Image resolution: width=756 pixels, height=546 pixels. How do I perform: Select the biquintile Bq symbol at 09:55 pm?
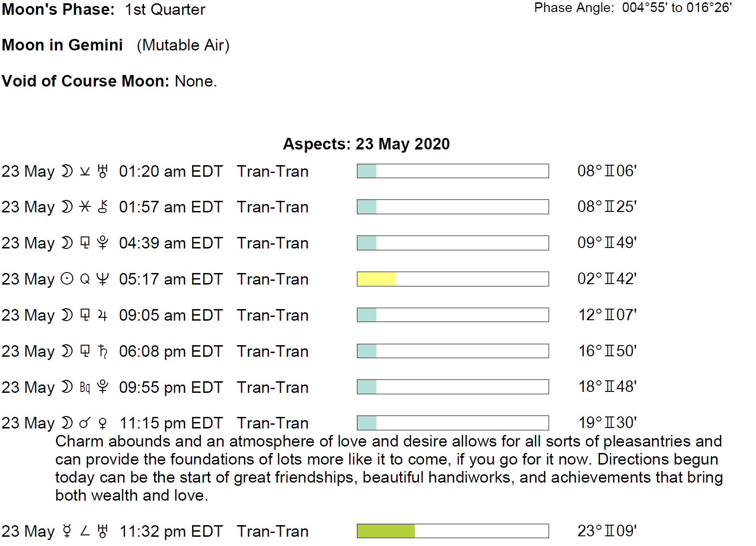[85, 388]
